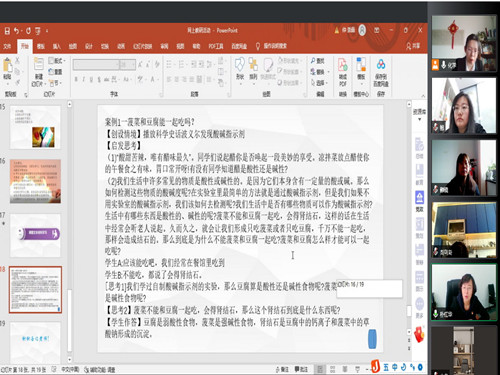Viewport: 500px width, 375px height.
Task: Click the Format Painter brush icon
Action: click(x=17, y=82)
